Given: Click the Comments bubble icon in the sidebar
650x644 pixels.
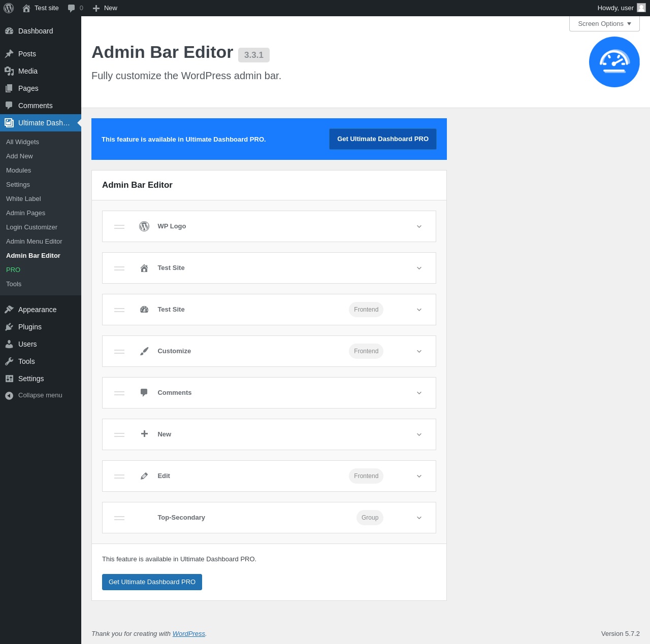Looking at the screenshot, I should tap(9, 106).
